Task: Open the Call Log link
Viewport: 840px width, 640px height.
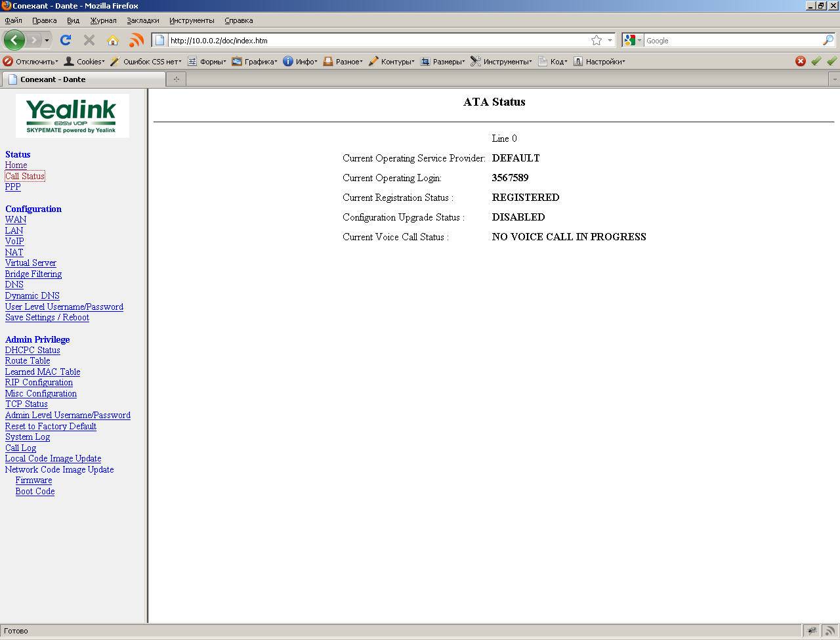Action: 21,448
